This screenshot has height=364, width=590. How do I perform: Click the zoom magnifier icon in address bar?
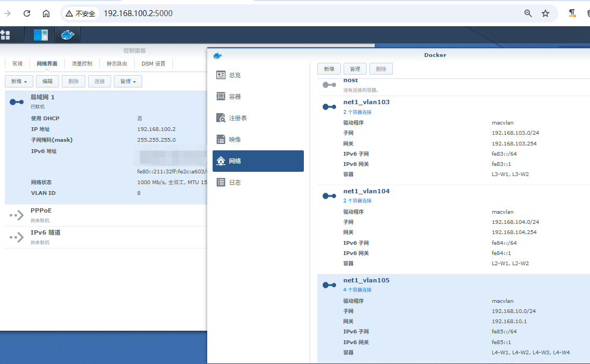(528, 13)
